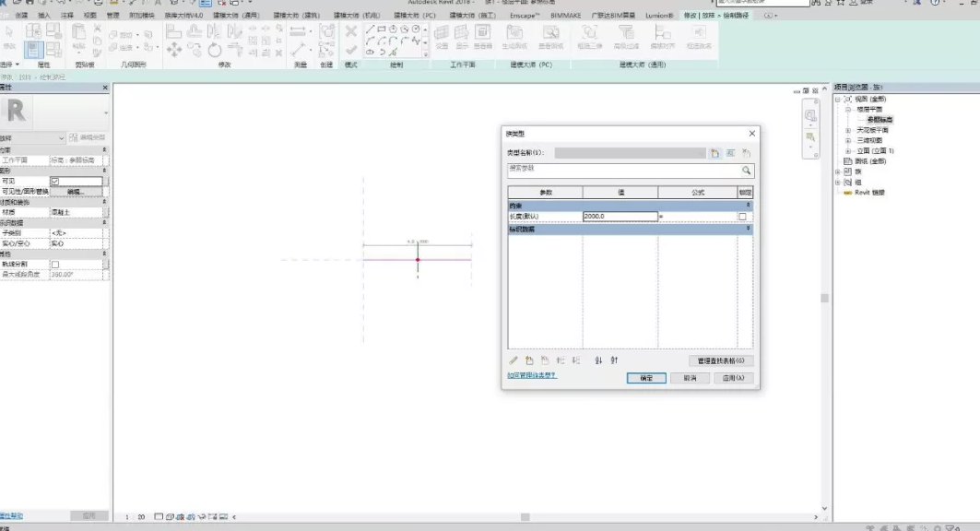
Task: Expand draw tools gallery dropdown arrow
Action: click(426, 55)
